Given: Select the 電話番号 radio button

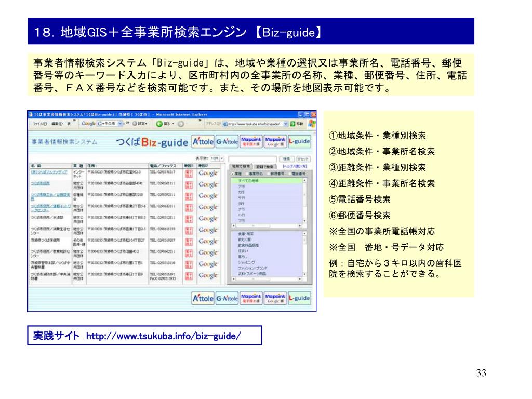Looking at the screenshot, I should [289, 174].
